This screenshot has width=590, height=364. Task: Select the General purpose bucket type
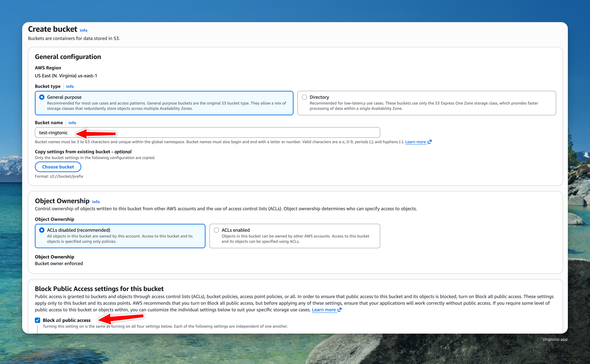[42, 97]
